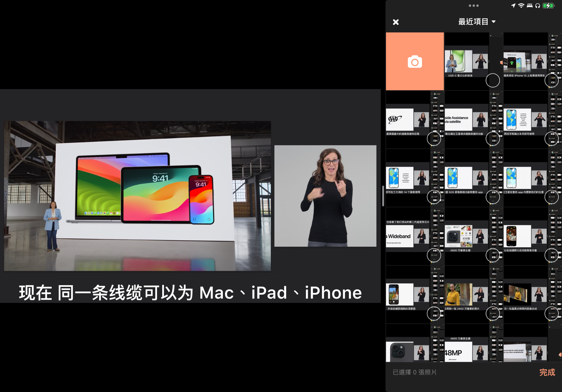The height and width of the screenshot is (392, 562).
Task: Select circle on 4800 万像素主摄 camera photo
Action: (x=493, y=255)
